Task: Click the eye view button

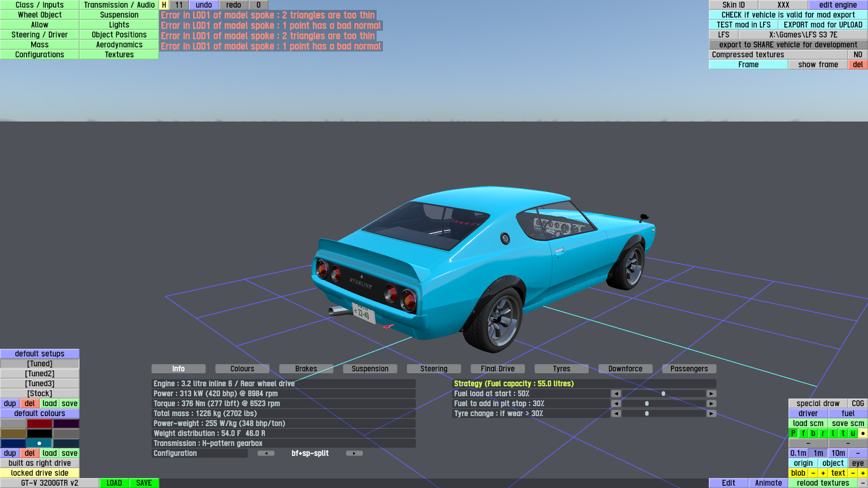Action: point(858,463)
